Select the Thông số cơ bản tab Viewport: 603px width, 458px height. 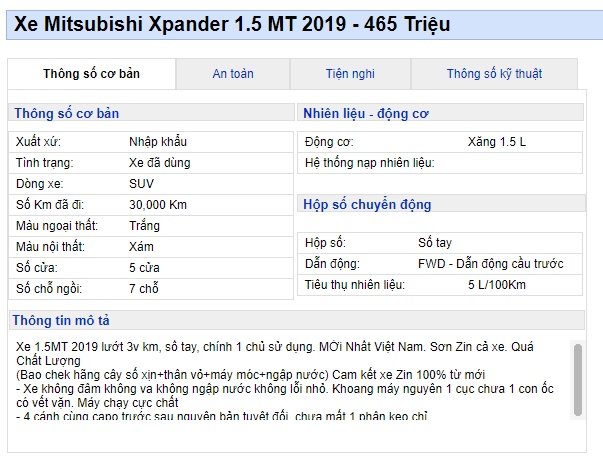click(x=92, y=73)
